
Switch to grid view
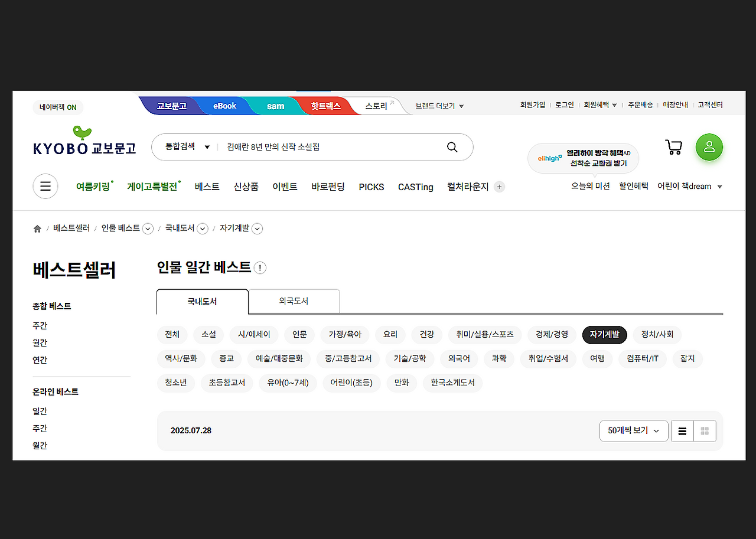click(x=705, y=431)
